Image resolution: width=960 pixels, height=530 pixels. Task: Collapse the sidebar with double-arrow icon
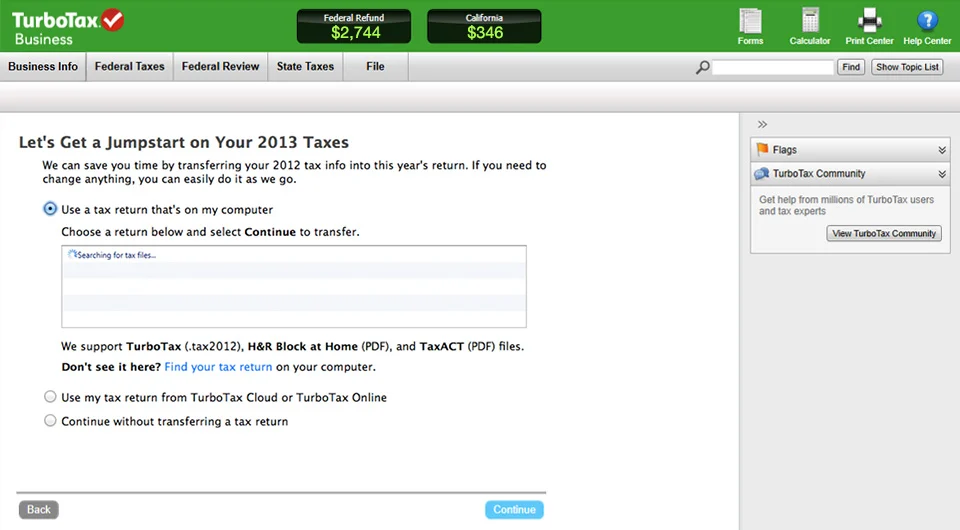(x=762, y=124)
